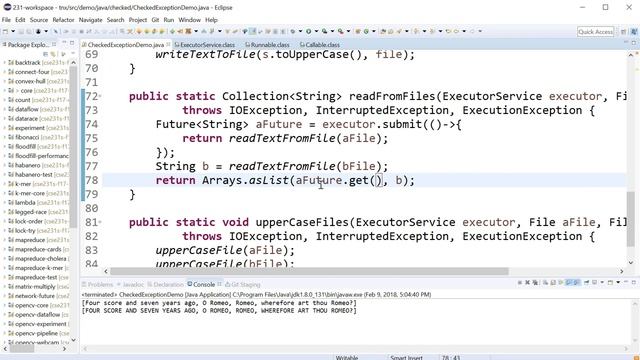The image size is (640, 360).
Task: Click the green Run launch icon
Action: [x=309, y=31]
